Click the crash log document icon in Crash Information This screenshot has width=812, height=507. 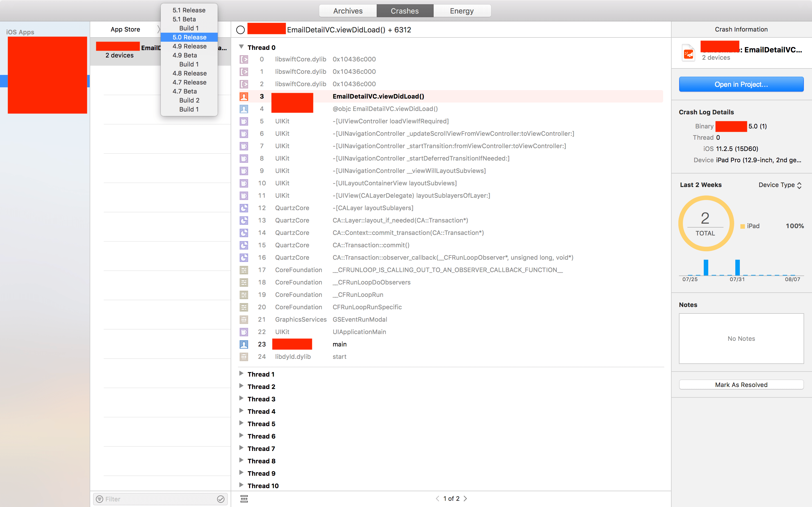(689, 52)
